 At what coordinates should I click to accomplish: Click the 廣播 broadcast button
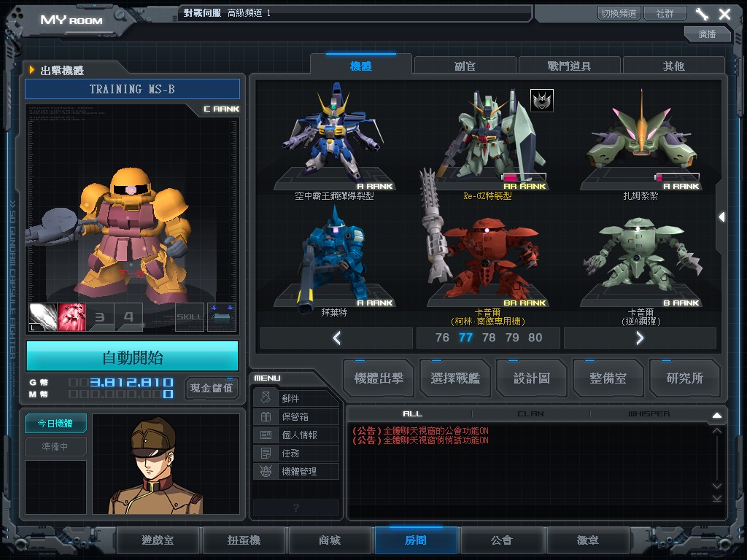point(708,34)
